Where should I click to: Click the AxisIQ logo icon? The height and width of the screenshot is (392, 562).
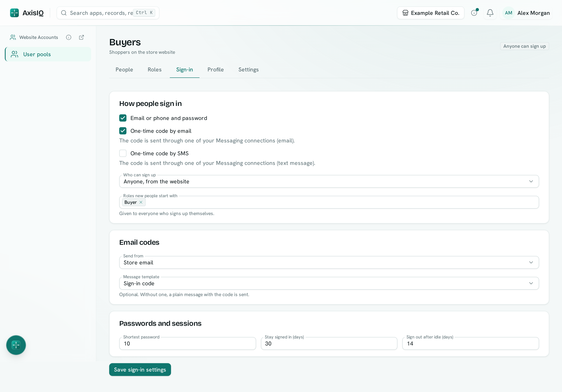[14, 13]
